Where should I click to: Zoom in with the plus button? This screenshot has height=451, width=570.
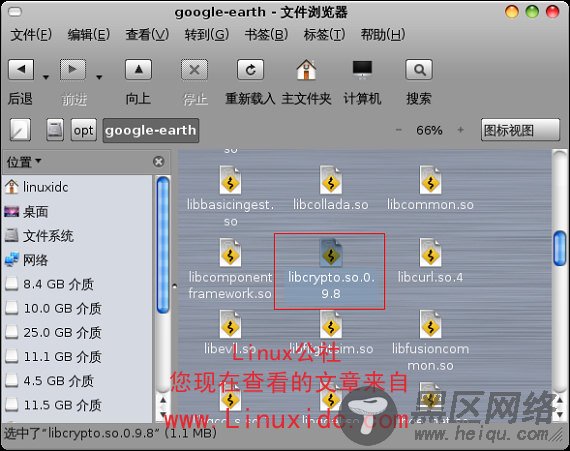(461, 130)
